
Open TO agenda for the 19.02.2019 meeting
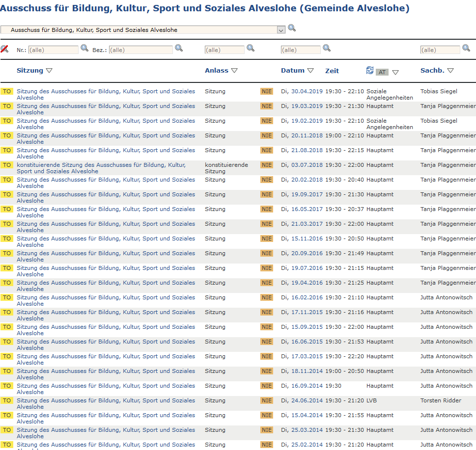click(7, 121)
